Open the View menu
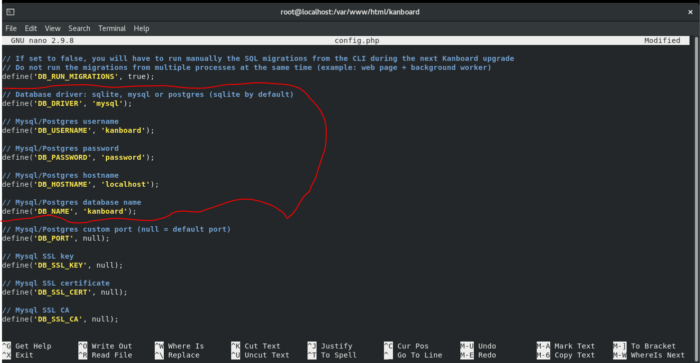 [52, 28]
